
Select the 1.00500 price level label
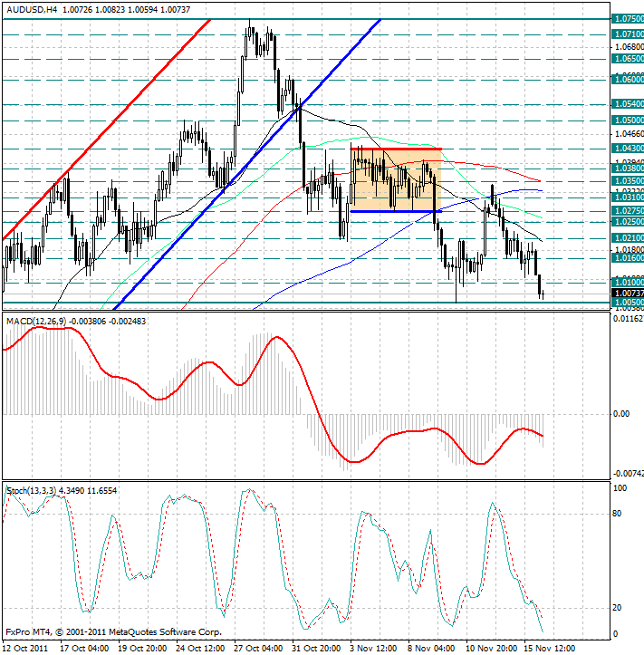pos(628,302)
